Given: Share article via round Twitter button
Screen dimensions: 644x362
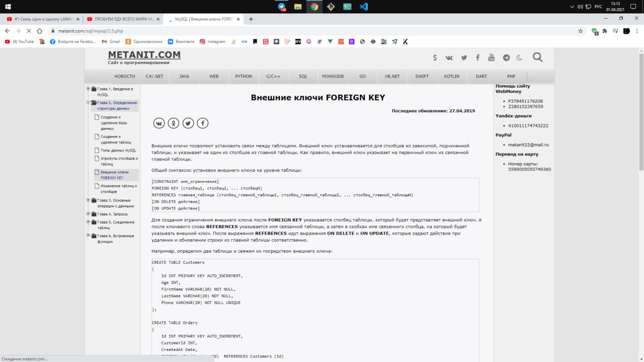Looking at the screenshot, I should [188, 123].
